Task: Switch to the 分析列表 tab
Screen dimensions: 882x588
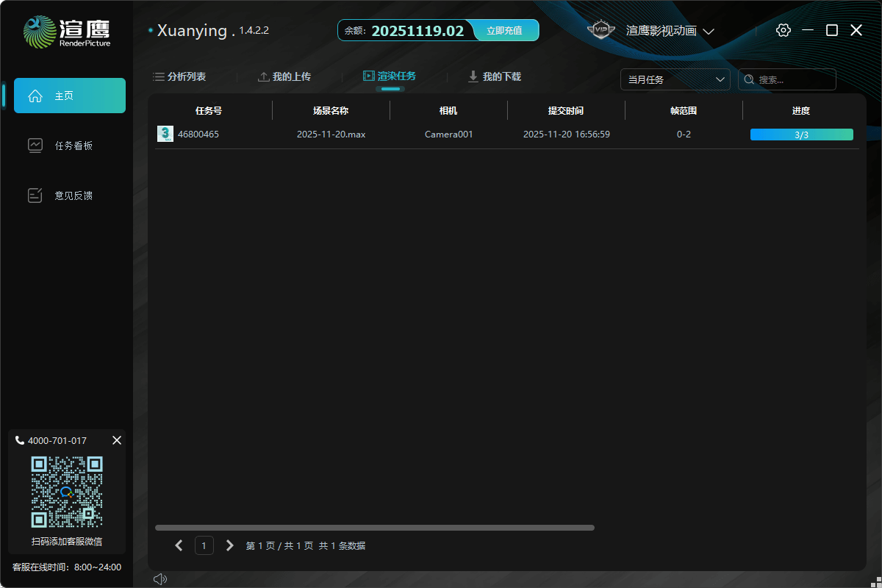Action: click(179, 76)
